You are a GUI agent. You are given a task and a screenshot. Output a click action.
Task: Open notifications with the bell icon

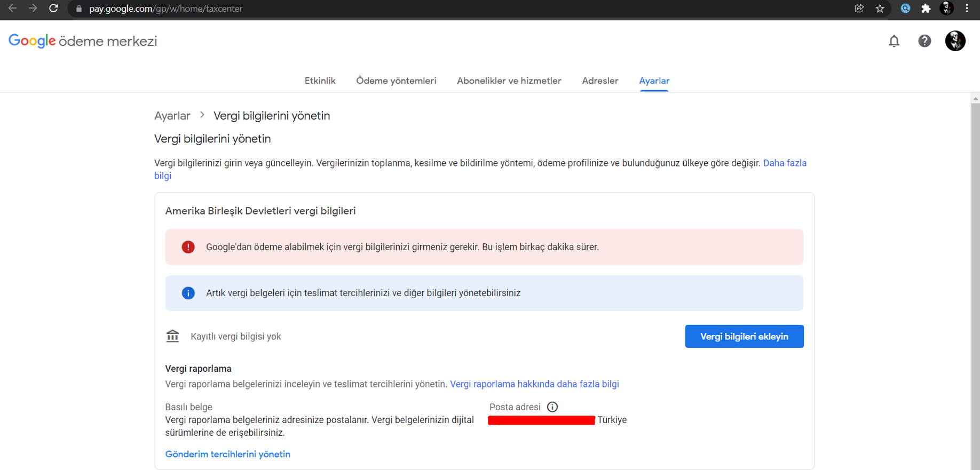(894, 41)
